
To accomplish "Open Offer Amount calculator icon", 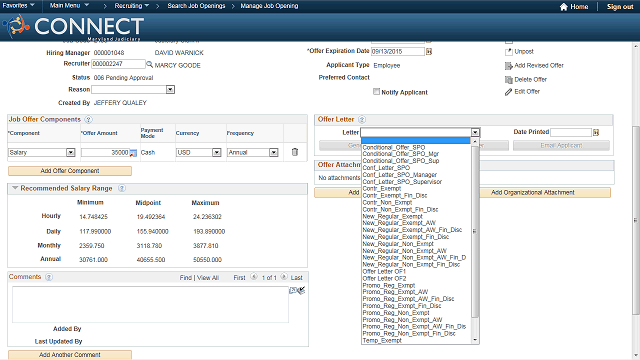I will [133, 153].
